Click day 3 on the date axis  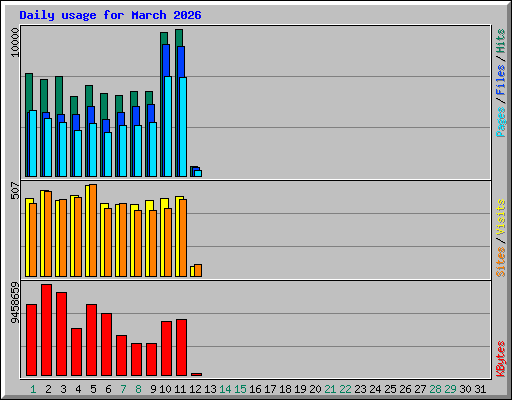pos(63,389)
